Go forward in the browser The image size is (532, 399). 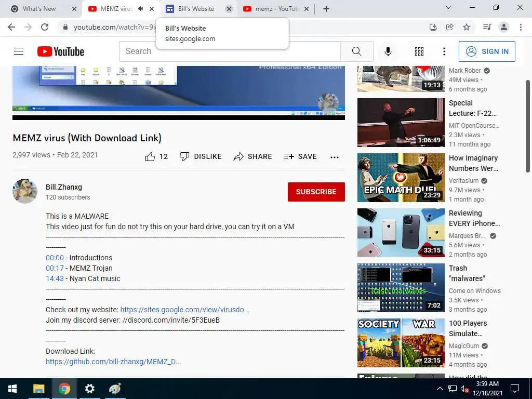pyautogui.click(x=28, y=27)
